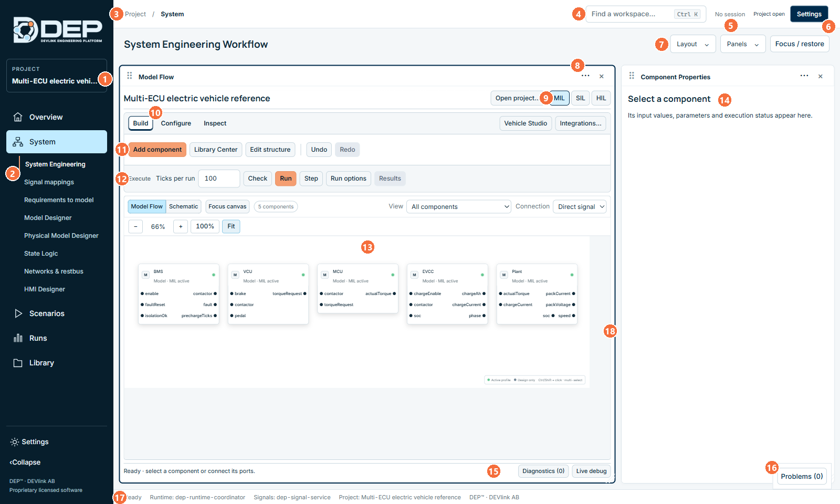Click the Library folder icon
Viewport: 840px width, 504px height.
(18, 363)
